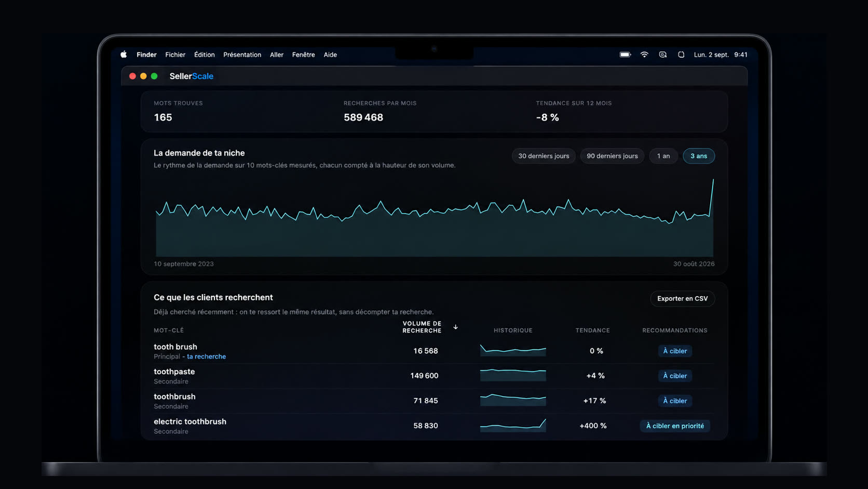Open the Édition menu

(x=205, y=55)
